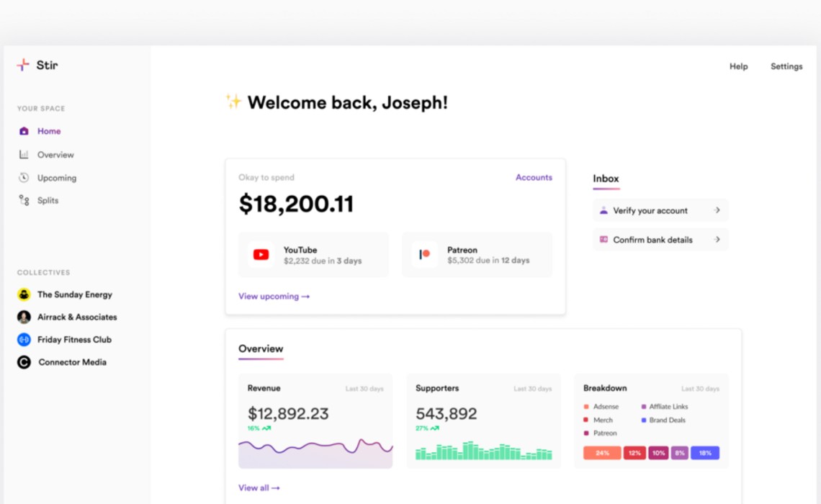This screenshot has width=821, height=504.
Task: Follow the View upcoming link
Action: click(x=274, y=296)
